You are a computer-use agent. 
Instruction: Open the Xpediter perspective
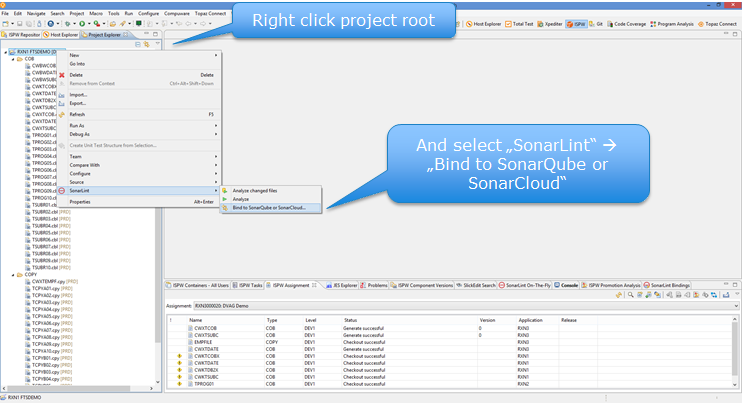549,24
